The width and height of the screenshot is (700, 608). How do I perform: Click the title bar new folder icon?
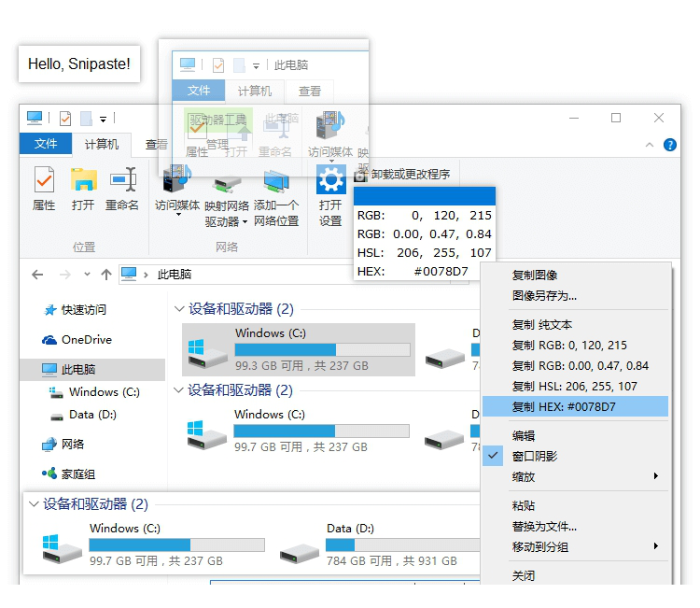click(x=86, y=119)
